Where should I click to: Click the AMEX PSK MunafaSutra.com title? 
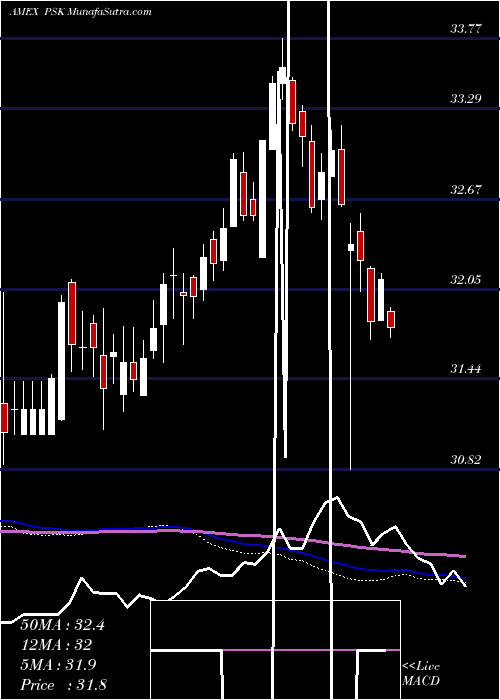[x=80, y=12]
